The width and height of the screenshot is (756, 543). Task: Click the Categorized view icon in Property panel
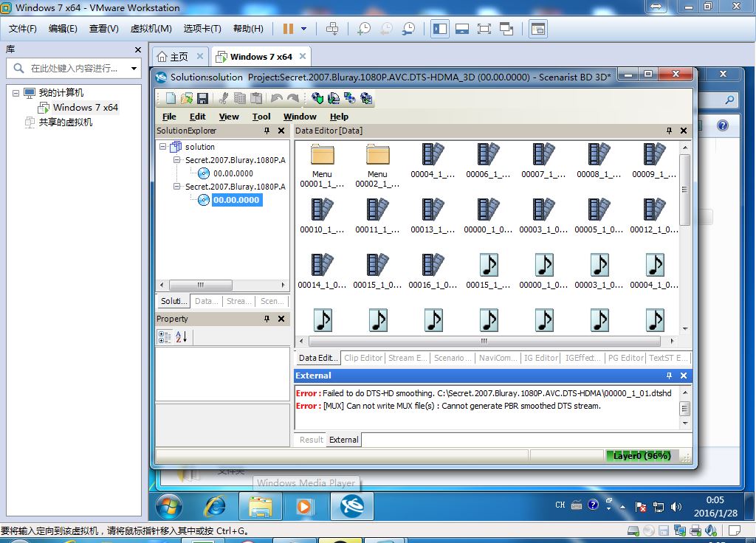165,336
